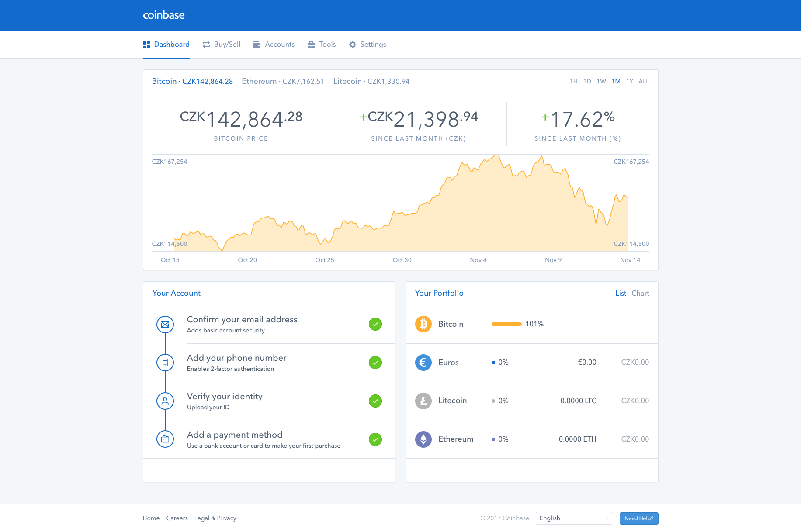Open the Careers footer link

click(177, 518)
